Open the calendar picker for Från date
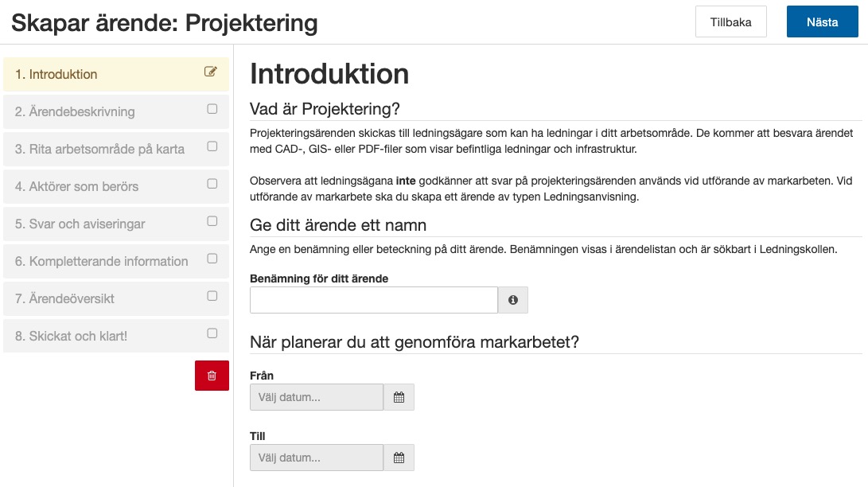The height and width of the screenshot is (487, 868). 399,396
